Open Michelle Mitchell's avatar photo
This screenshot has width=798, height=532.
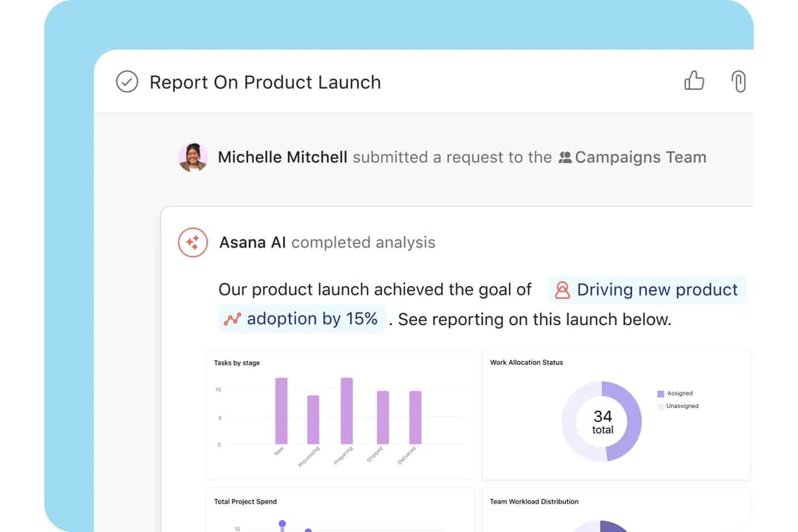pos(193,157)
